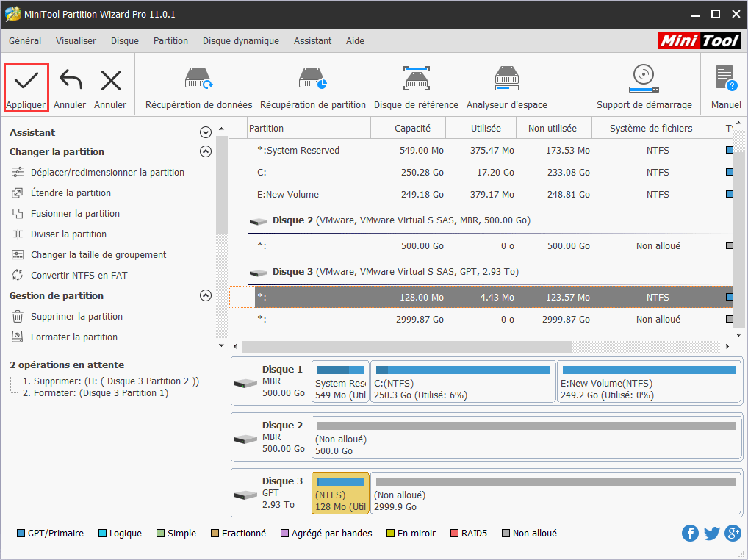Select the 128.00 Mo NTFS partition row
The width and height of the screenshot is (748, 560).
pyautogui.click(x=481, y=297)
